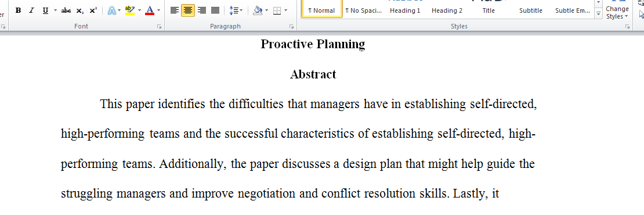Open highlight color dropdown arrow

tap(139, 10)
